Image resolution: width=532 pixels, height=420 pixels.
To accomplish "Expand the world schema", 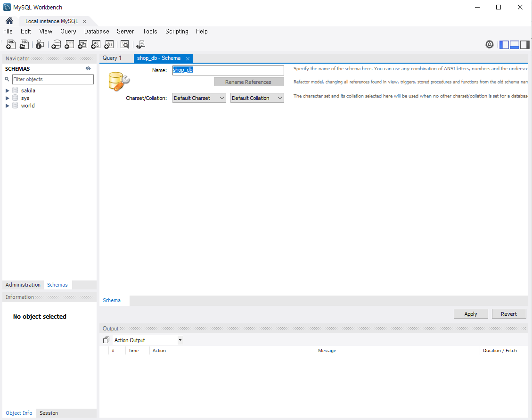I will coord(7,106).
